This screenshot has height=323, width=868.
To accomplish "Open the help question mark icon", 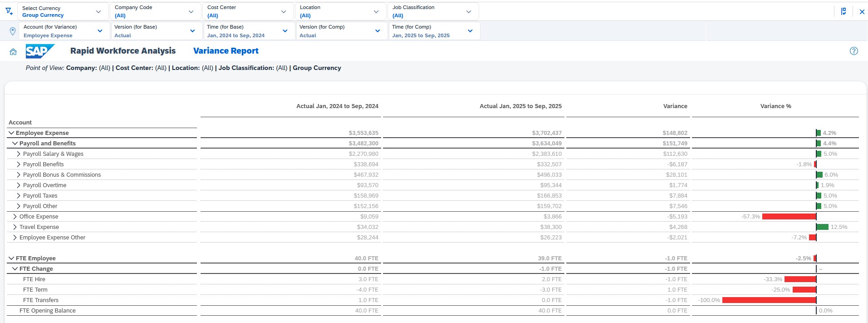I will (x=853, y=51).
